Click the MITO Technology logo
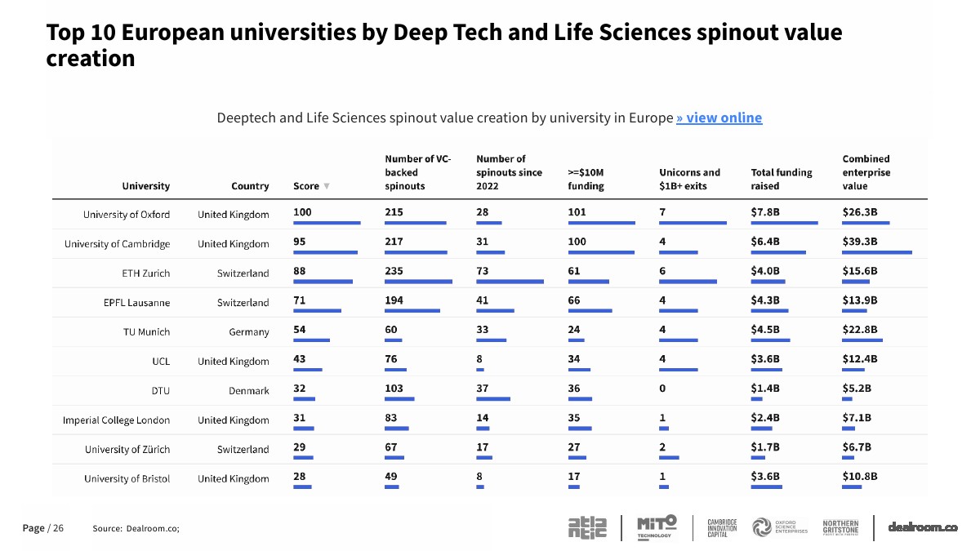Image resolution: width=980 pixels, height=551 pixels. tap(657, 527)
